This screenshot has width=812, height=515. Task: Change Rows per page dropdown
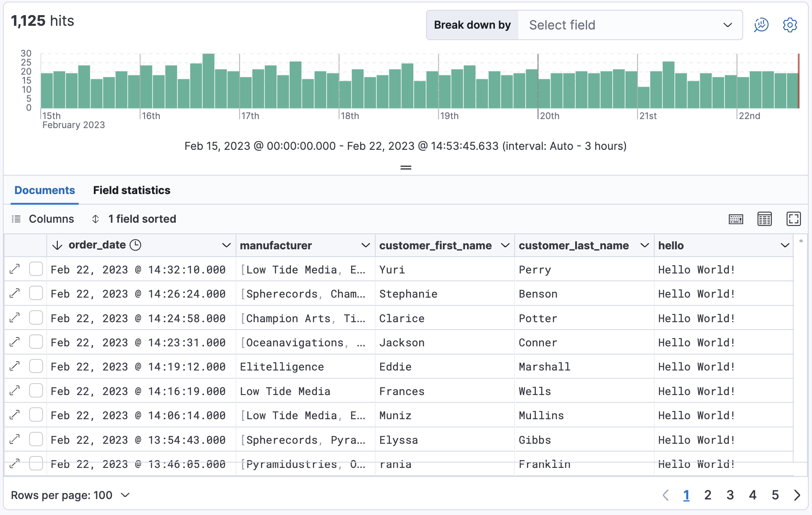(x=70, y=495)
